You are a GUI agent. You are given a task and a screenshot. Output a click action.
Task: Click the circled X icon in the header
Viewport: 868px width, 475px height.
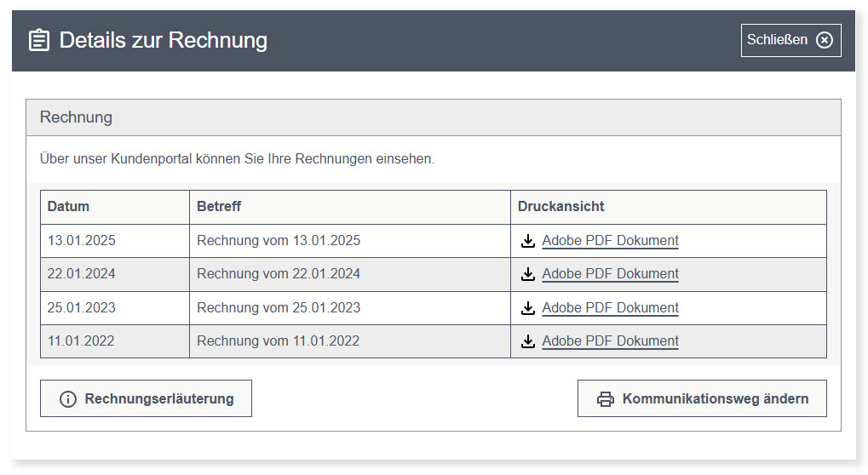(x=824, y=40)
